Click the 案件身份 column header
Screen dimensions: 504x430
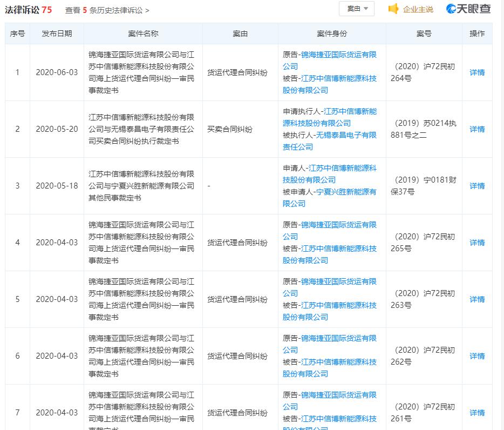tap(332, 33)
